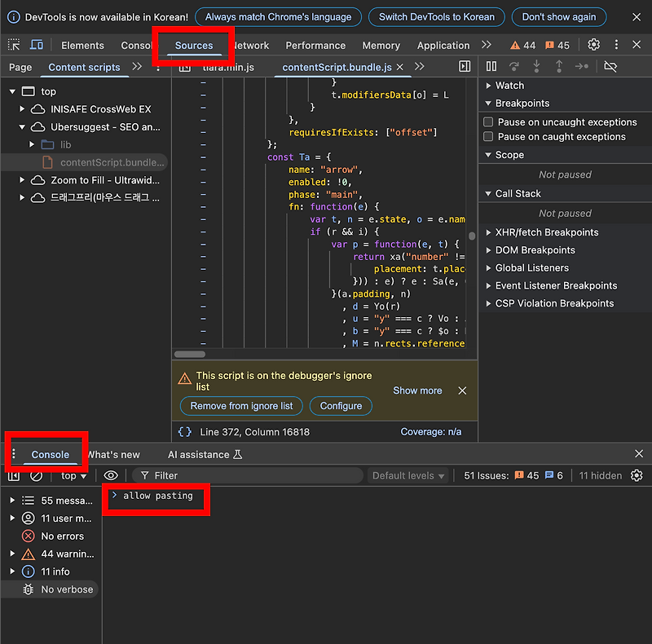
Task: Click the pretty print braces icon
Action: 185,432
